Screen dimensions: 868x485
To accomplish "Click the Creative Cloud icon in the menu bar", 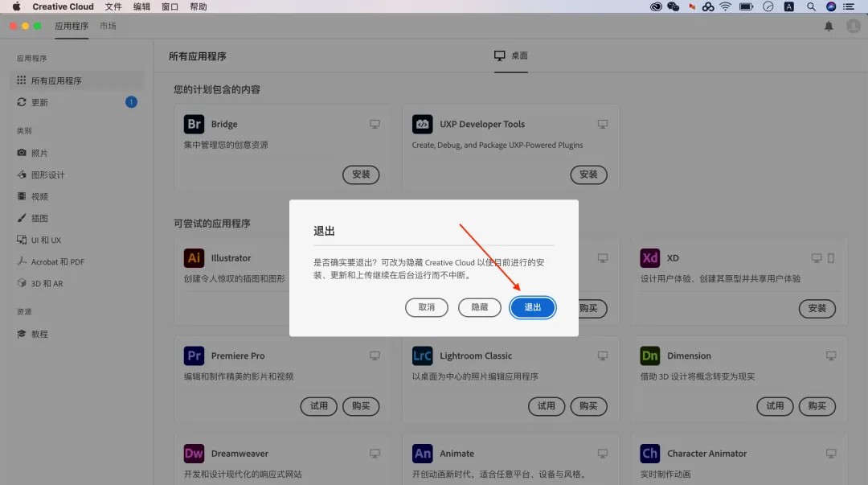I will point(656,6).
